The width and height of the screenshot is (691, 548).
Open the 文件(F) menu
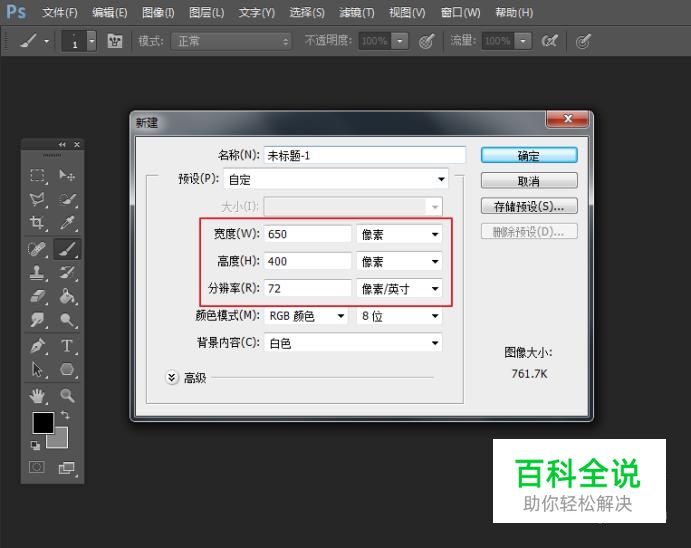[59, 12]
